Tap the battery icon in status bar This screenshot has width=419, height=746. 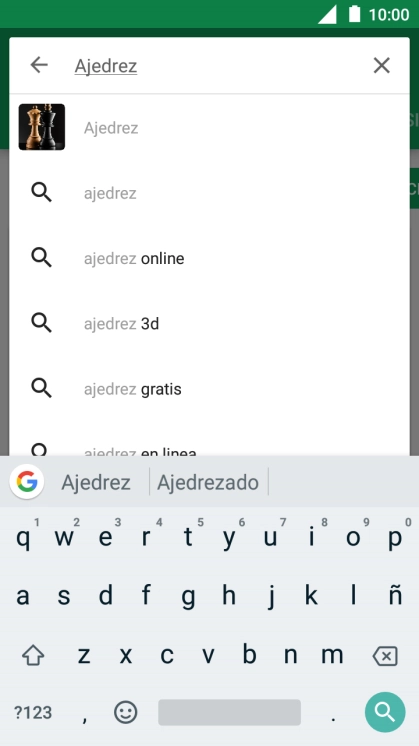click(x=354, y=14)
